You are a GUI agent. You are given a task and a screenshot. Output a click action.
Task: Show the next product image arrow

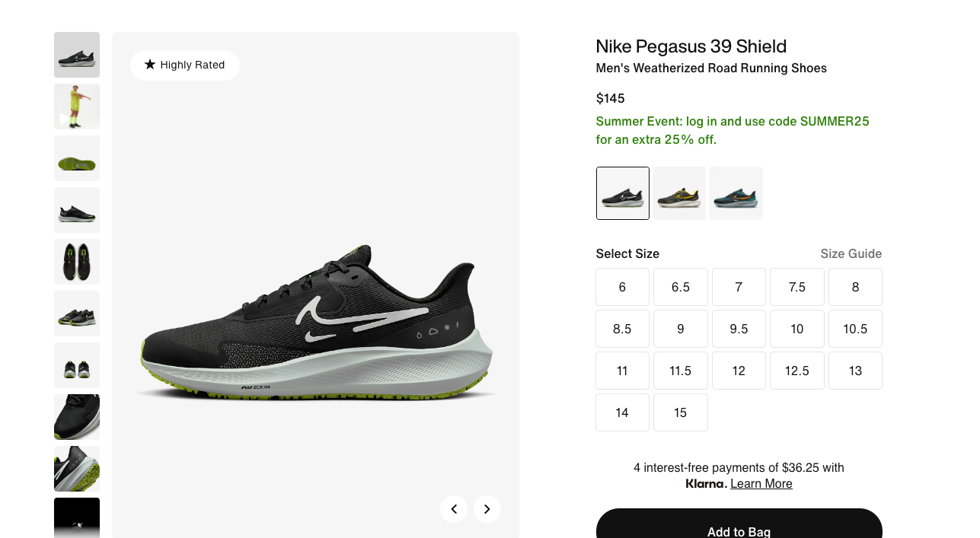click(487, 509)
